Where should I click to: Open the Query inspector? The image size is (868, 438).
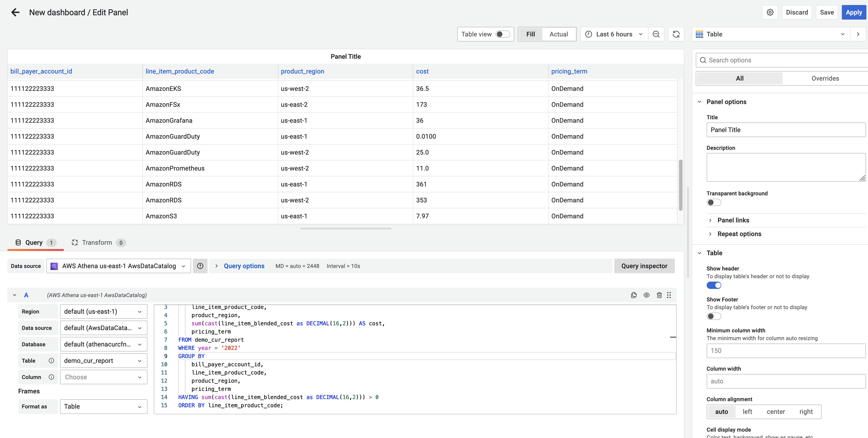pos(644,266)
